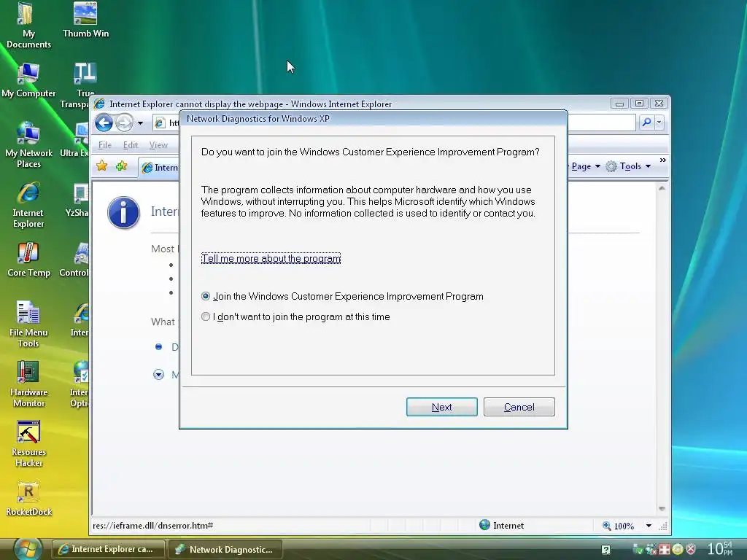Click the IE scrollbar down arrow
Screen dimensions: 747x560
[x=662, y=509]
